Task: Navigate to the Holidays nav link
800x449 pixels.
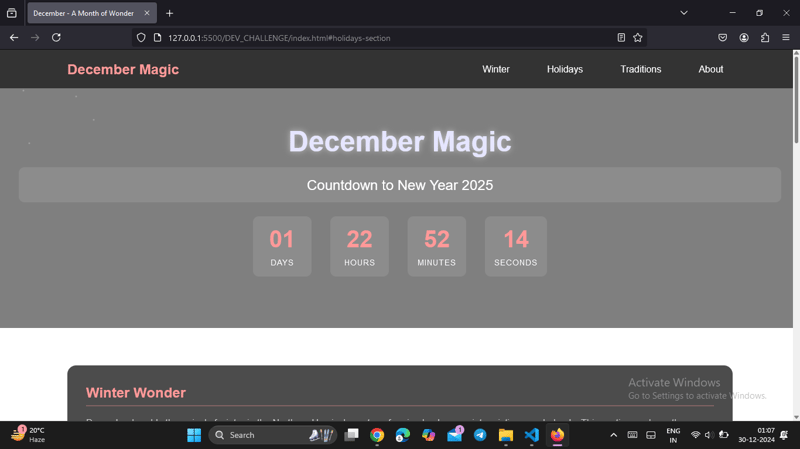Action: (565, 69)
